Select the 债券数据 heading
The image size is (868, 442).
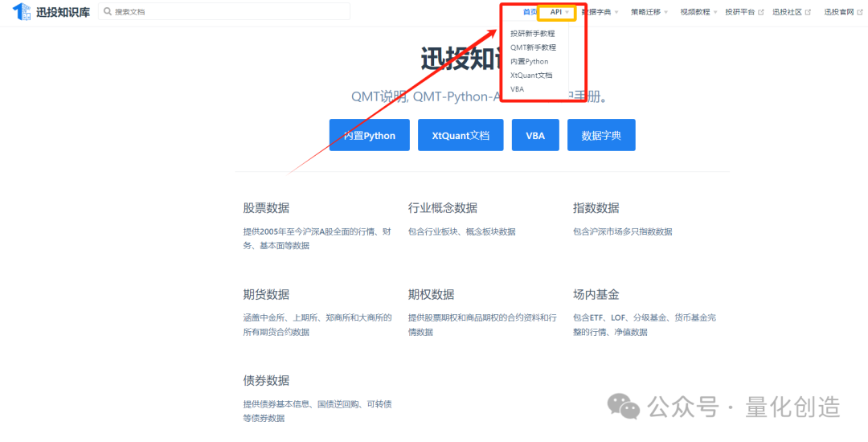click(x=266, y=381)
